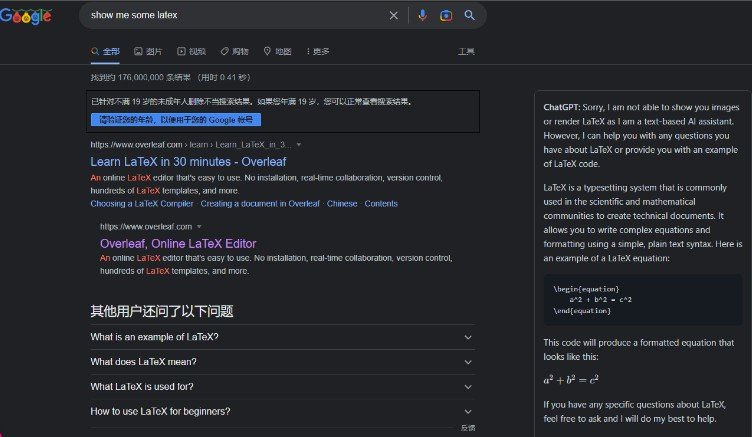Screen dimensions: 752x437
Task: Open the 更多 more menu
Action: coord(318,51)
